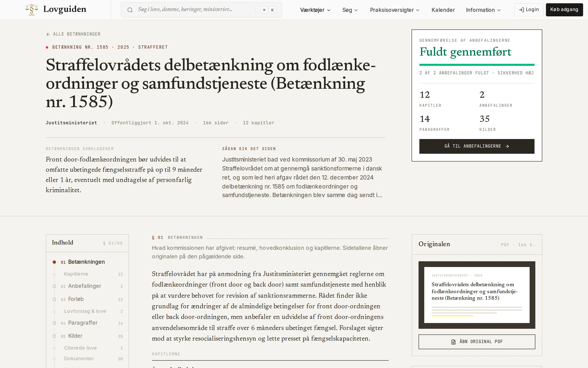Click the 14 Paragraffer statistic
The height and width of the screenshot is (368, 588).
point(434,123)
